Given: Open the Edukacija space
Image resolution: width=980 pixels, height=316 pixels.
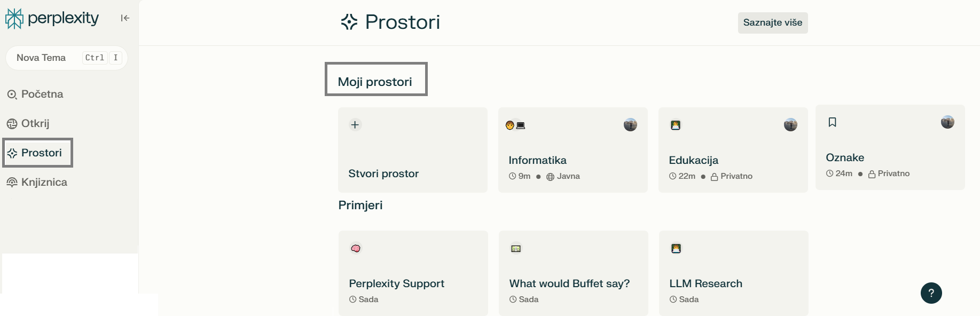Looking at the screenshot, I should click(693, 160).
